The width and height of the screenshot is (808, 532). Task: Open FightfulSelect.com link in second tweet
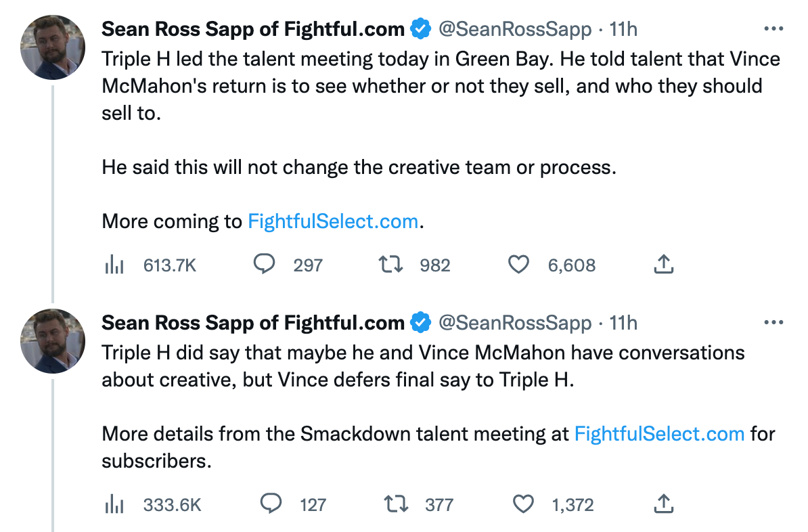point(659,433)
